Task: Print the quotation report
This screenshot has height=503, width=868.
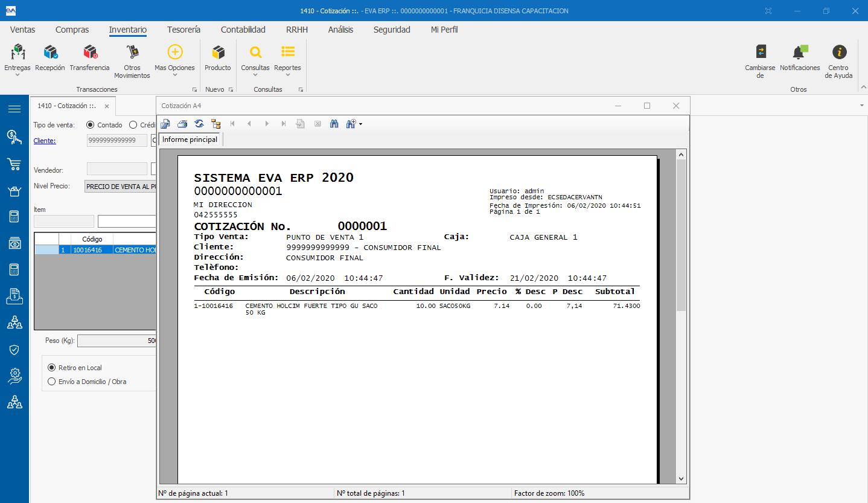Action: (x=182, y=124)
